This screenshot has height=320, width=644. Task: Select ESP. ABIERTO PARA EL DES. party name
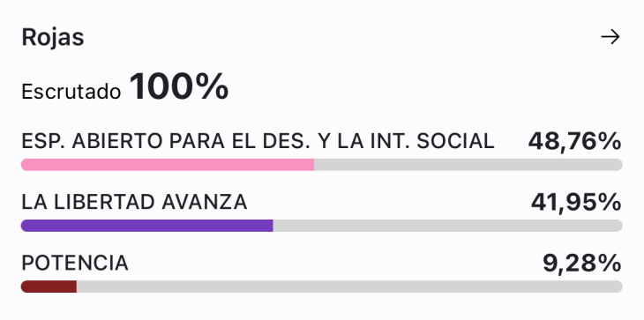[258, 141]
